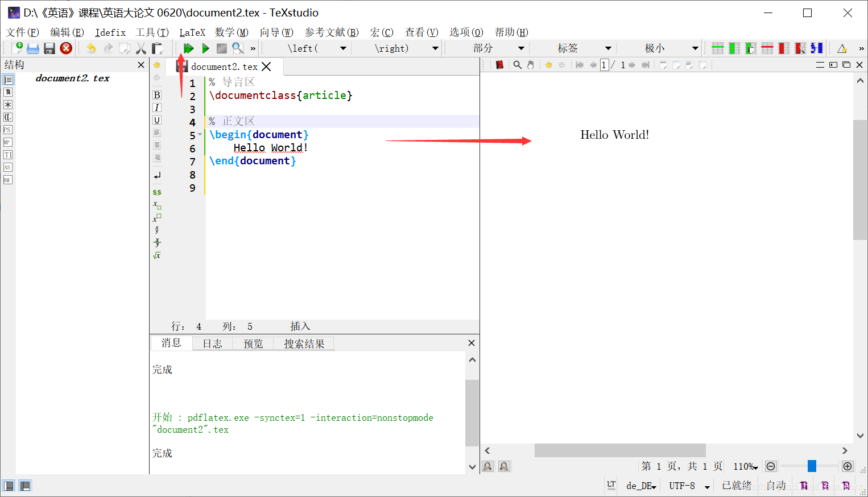Toggle the bottom log panel button
The height and width of the screenshot is (497, 868).
coord(25,486)
